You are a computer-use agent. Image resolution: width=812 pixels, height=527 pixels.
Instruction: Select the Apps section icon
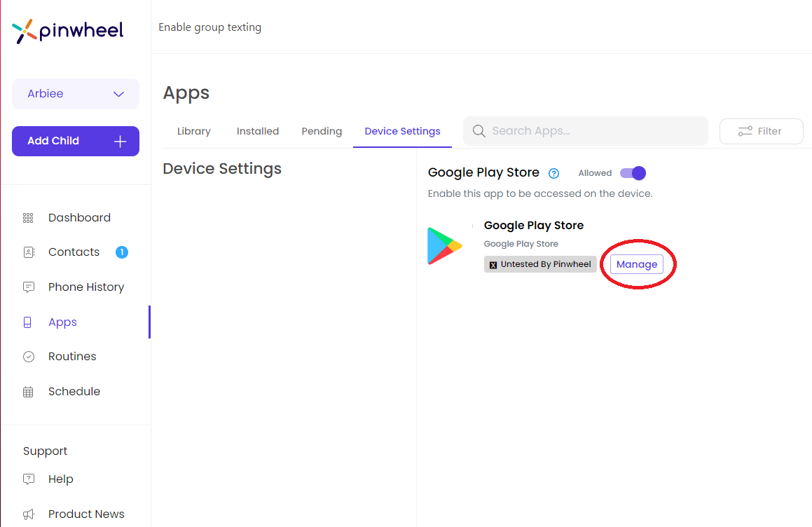[28, 322]
